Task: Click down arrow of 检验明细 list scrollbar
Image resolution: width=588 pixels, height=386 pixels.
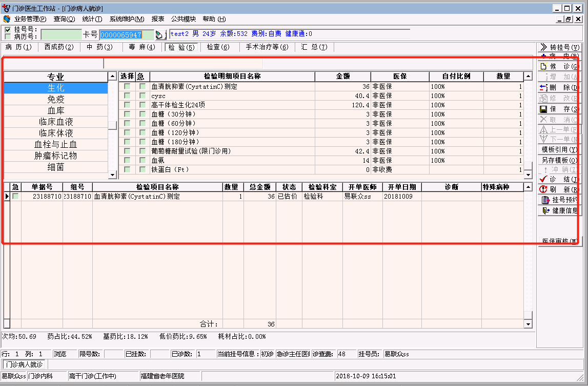Action: coord(528,175)
